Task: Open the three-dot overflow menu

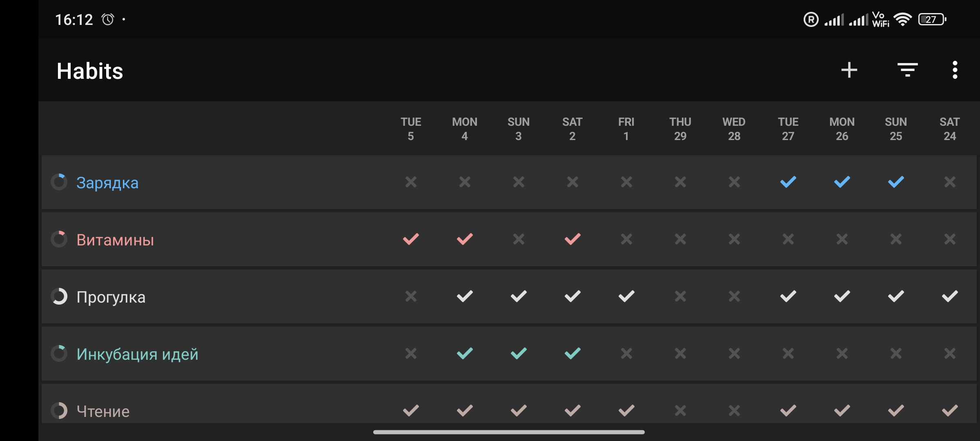Action: (x=955, y=70)
